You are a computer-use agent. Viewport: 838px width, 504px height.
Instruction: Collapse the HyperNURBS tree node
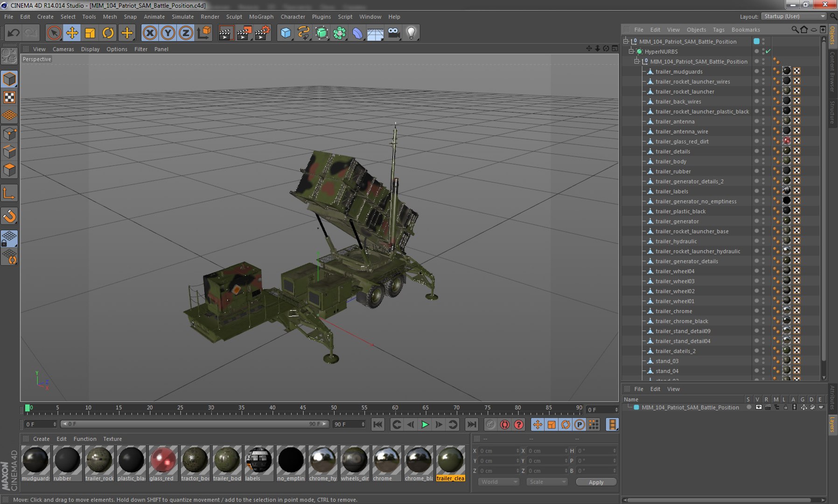[631, 51]
